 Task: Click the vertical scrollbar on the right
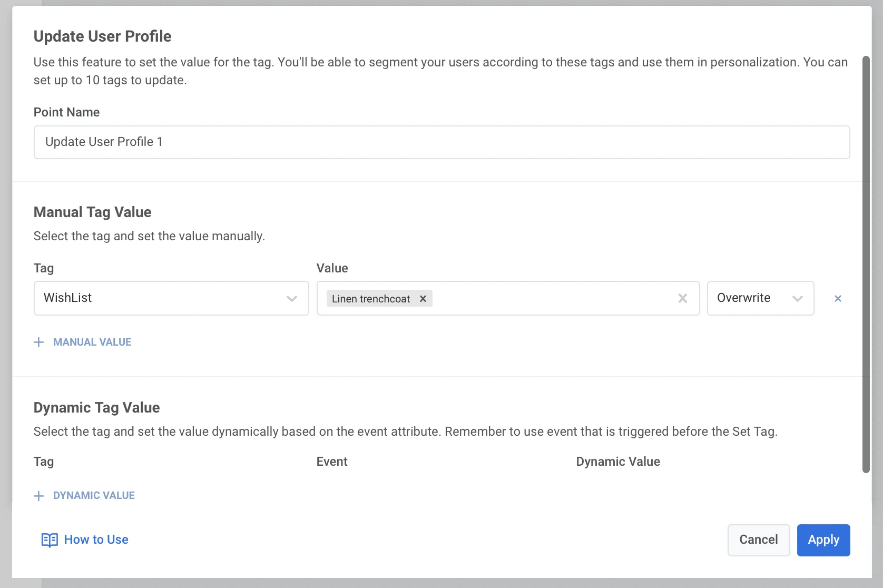pyautogui.click(x=866, y=263)
